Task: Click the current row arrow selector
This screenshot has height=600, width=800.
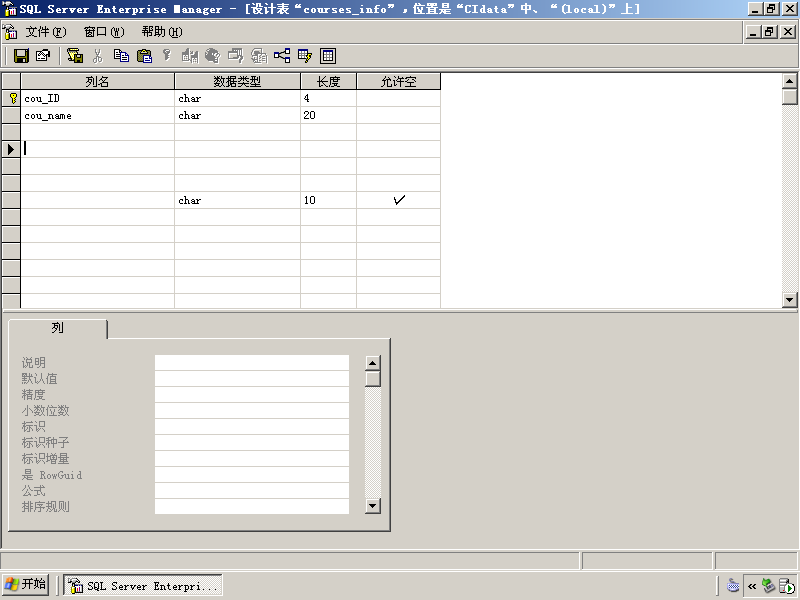Action: 11,149
